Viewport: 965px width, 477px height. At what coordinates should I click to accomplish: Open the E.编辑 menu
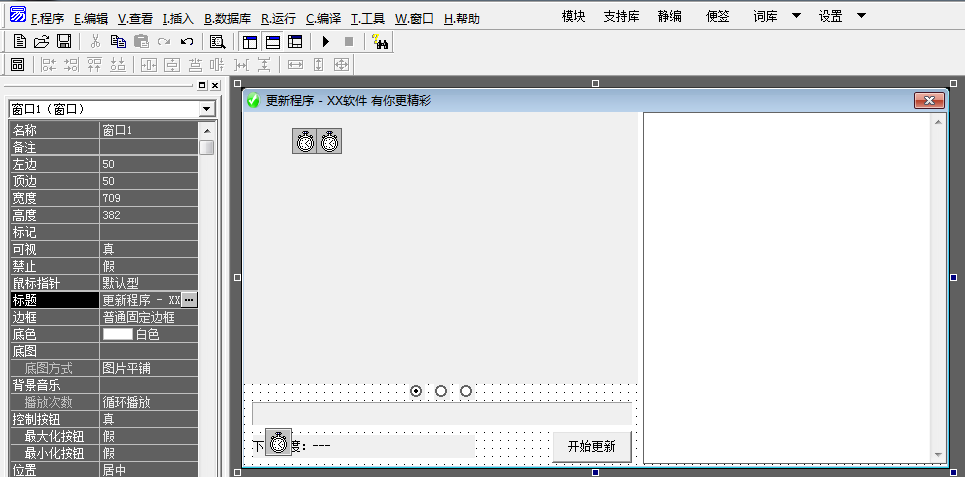click(x=91, y=19)
